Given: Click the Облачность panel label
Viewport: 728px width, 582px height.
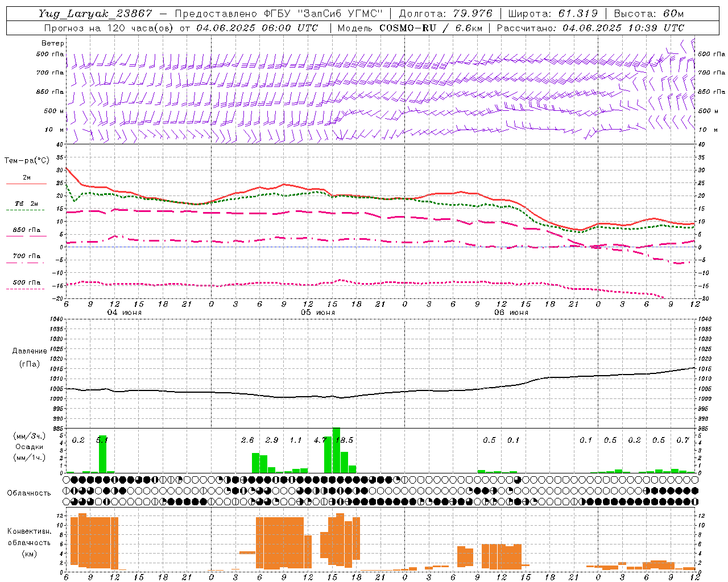Looking at the screenshot, I should pos(29,493).
